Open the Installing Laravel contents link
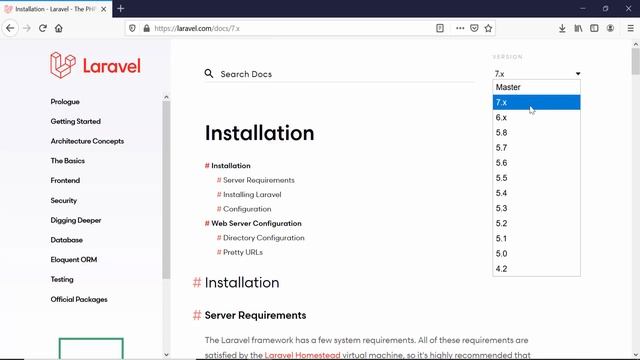The image size is (640, 360). (x=252, y=195)
